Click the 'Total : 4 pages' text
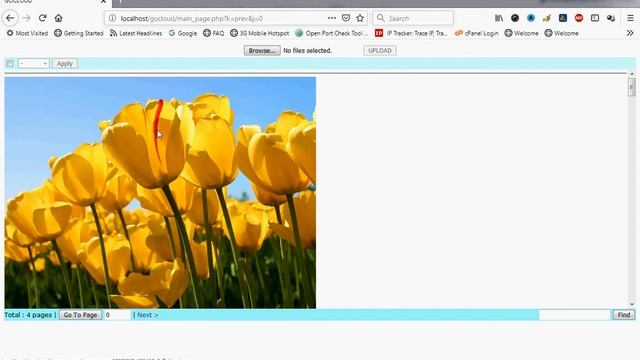The image size is (640, 360). pos(28,315)
